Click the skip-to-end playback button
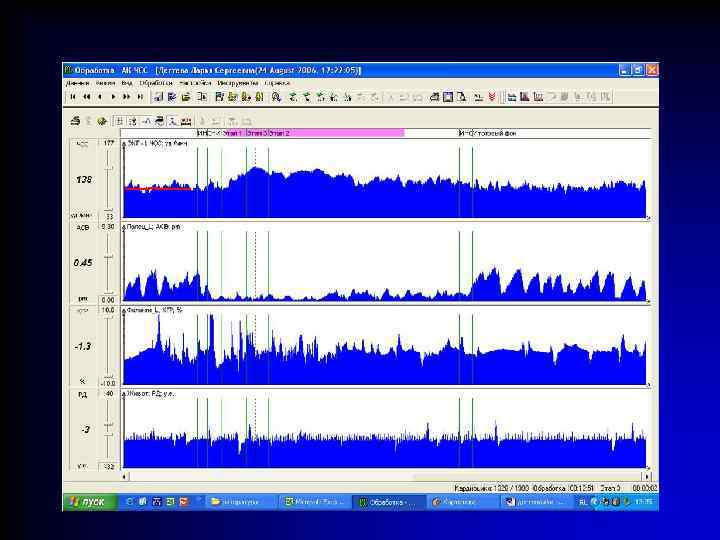This screenshot has height=540, width=720. click(x=138, y=97)
